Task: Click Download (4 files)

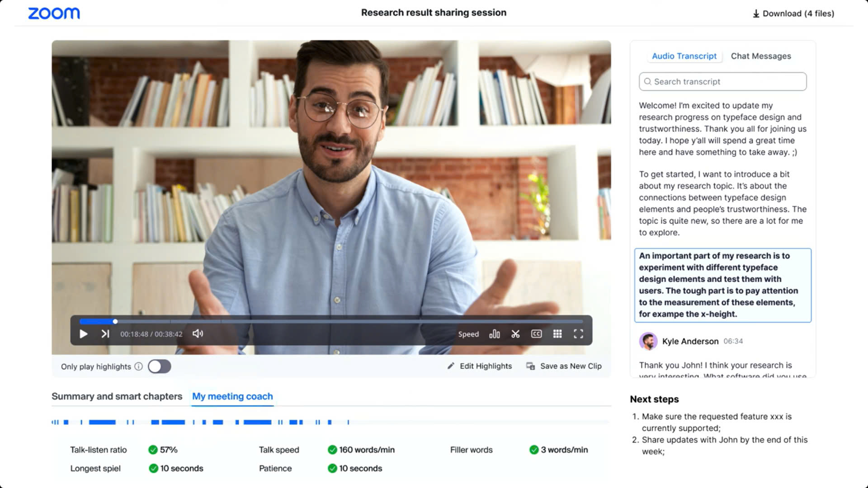Action: point(793,14)
